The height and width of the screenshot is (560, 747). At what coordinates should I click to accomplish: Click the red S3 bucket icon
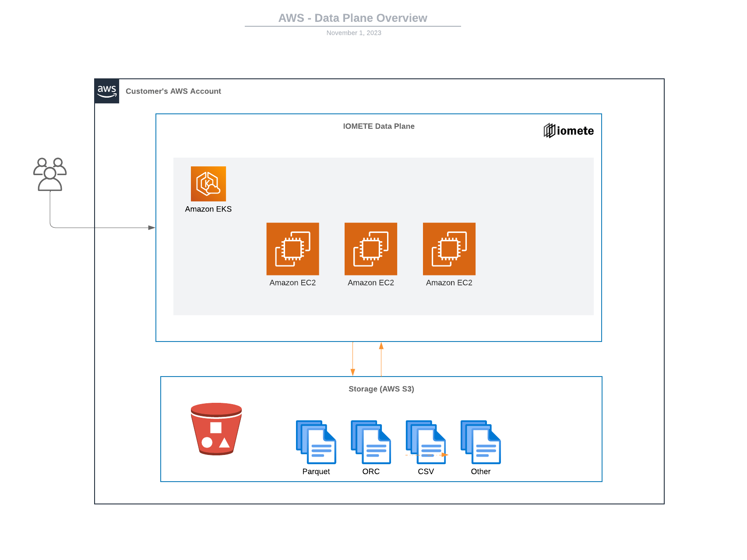(x=216, y=429)
